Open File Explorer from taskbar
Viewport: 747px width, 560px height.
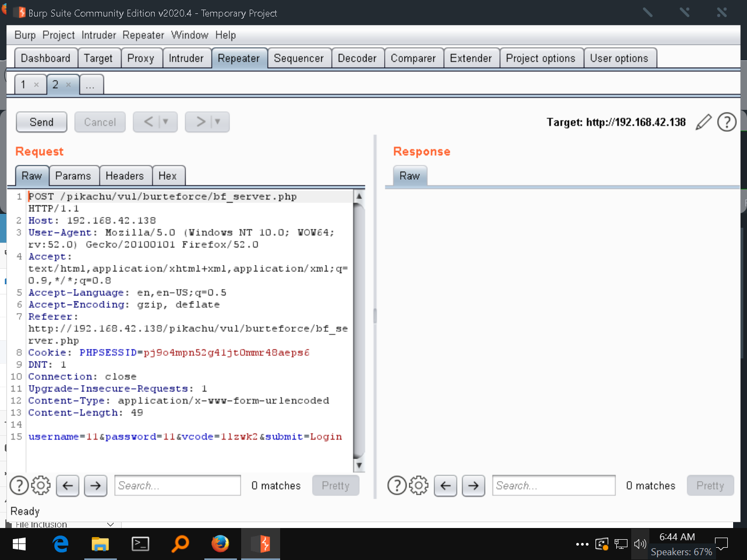(100, 544)
